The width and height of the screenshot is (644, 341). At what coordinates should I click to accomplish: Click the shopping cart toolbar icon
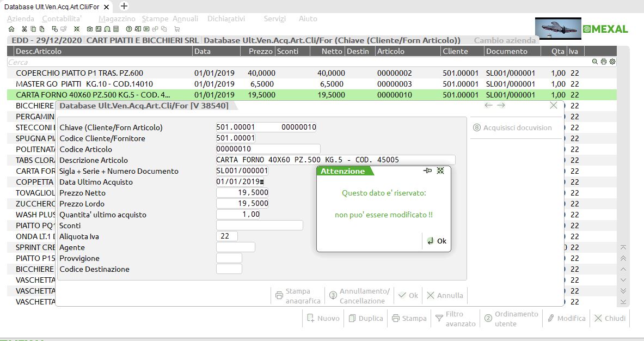pos(177,29)
